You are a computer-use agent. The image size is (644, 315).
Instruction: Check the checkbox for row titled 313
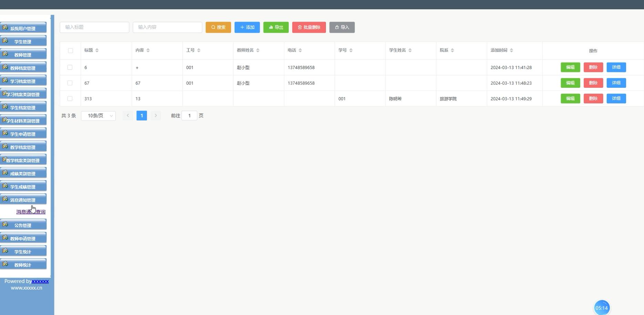tap(70, 98)
